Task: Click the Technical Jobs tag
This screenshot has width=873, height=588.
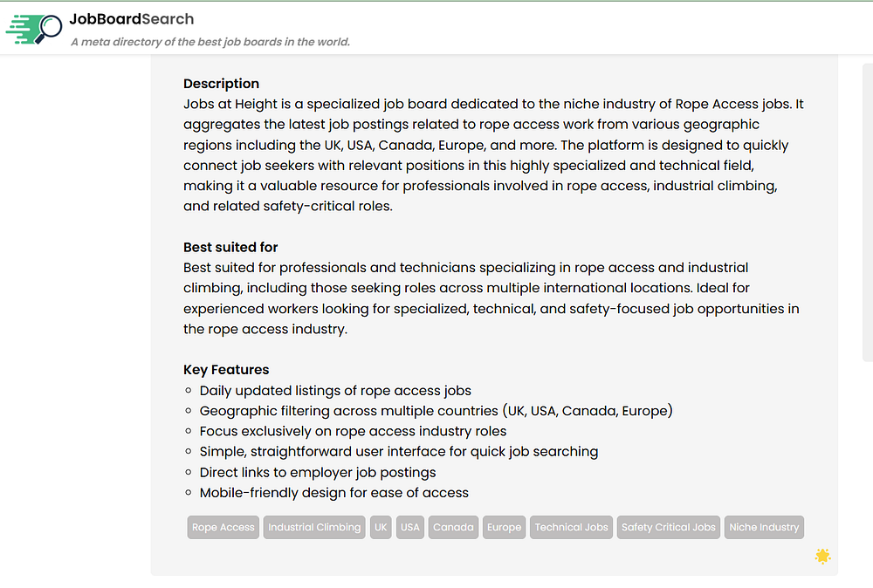Action: point(571,527)
